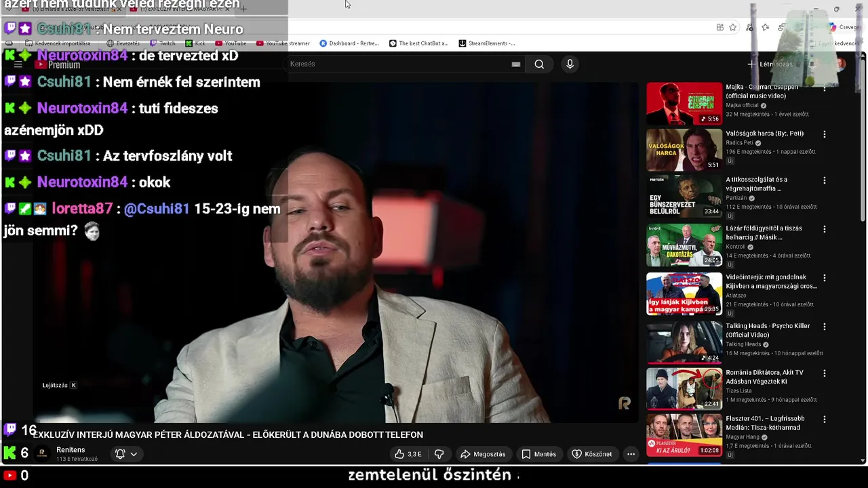
Task: Open options menu for Valóságok harca video
Action: point(825,134)
